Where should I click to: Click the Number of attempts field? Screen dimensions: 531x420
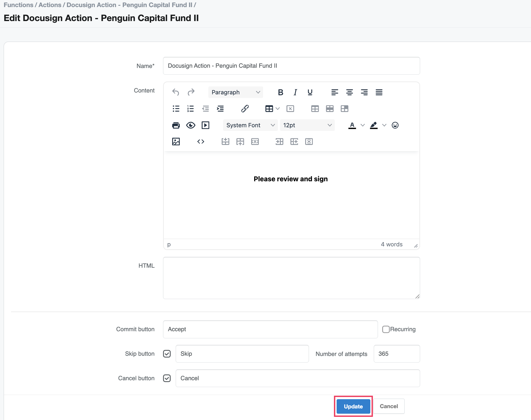coord(396,354)
